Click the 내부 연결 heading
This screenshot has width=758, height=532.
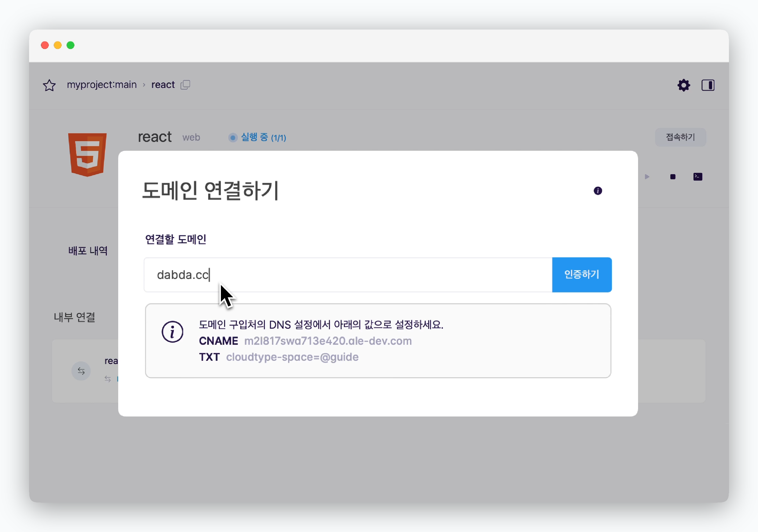(x=75, y=317)
